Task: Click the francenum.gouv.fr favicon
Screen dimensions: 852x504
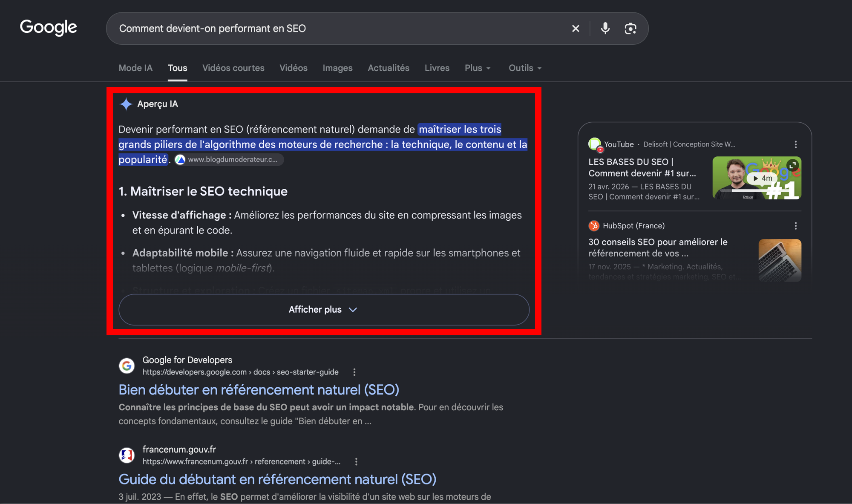Action: (127, 455)
